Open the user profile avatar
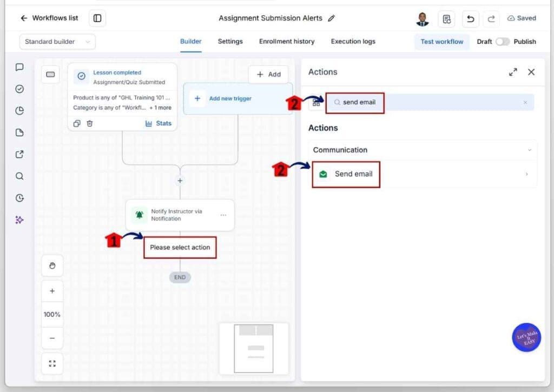This screenshot has height=392, width=554. tap(422, 19)
